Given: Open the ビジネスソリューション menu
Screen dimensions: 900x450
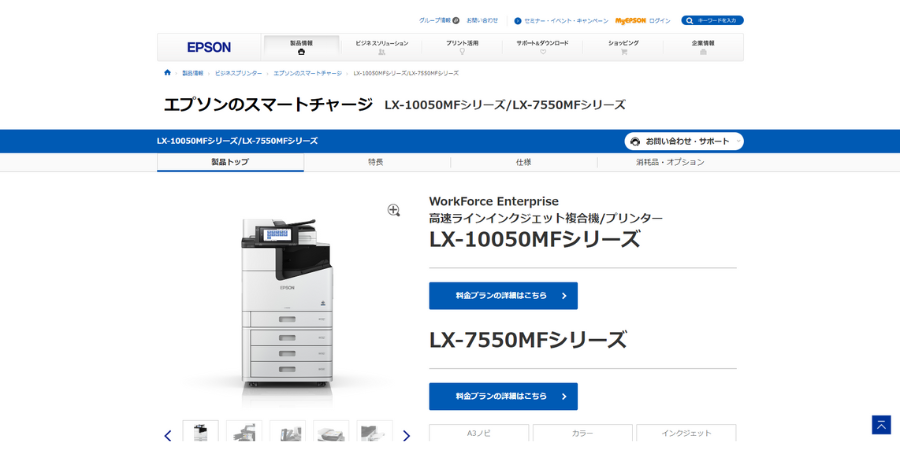Looking at the screenshot, I should click(x=382, y=47).
